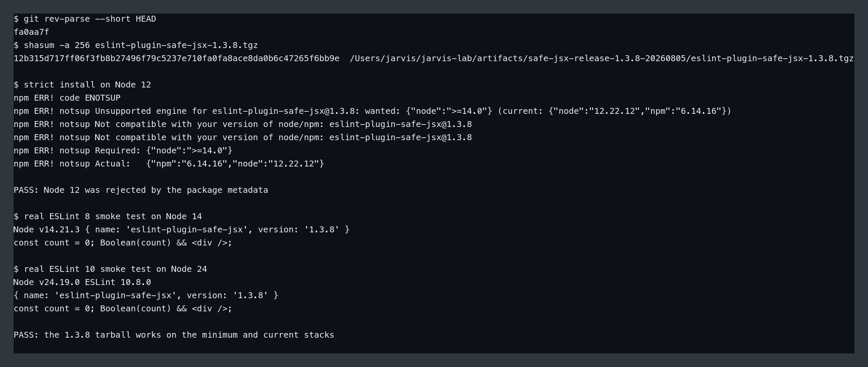The height and width of the screenshot is (367, 868).
Task: Select the first Not compatible with your version line
Action: tap(243, 124)
